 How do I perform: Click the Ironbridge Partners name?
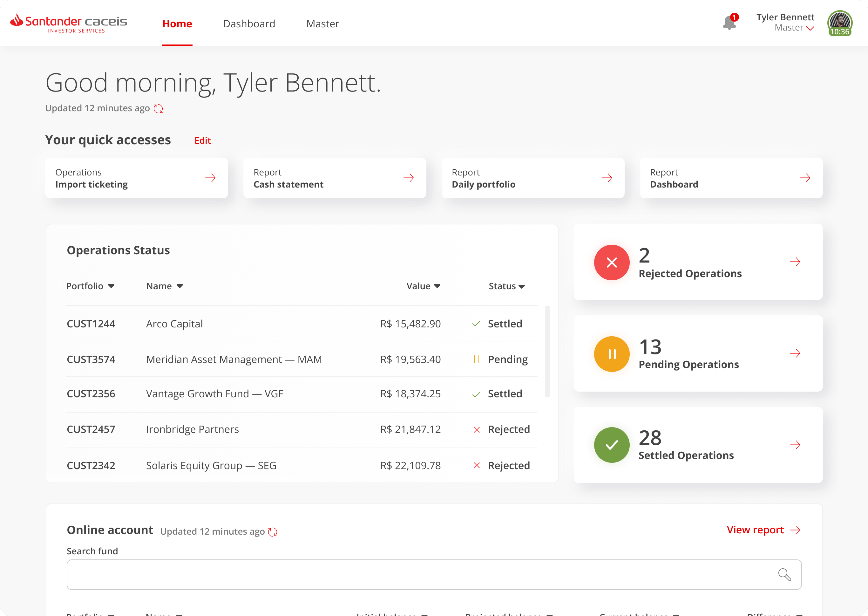click(x=192, y=429)
